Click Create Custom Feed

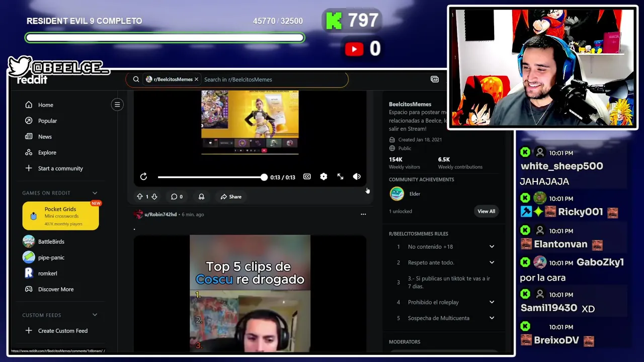coord(63,331)
